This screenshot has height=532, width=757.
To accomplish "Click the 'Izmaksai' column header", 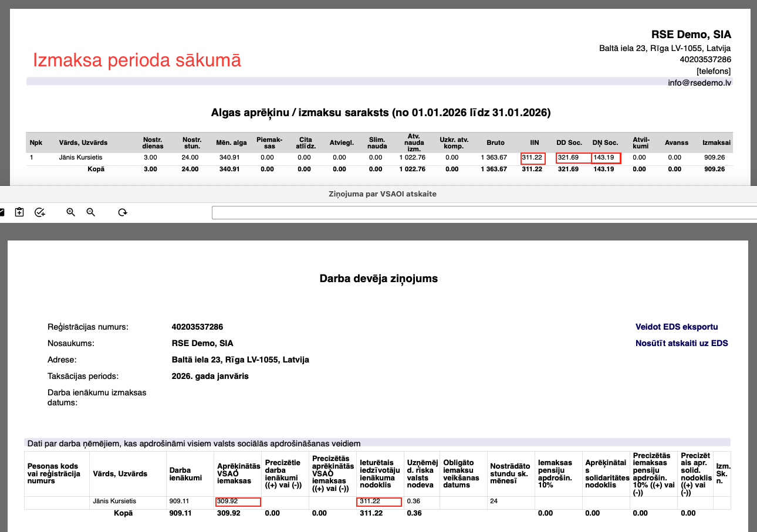I will point(712,143).
